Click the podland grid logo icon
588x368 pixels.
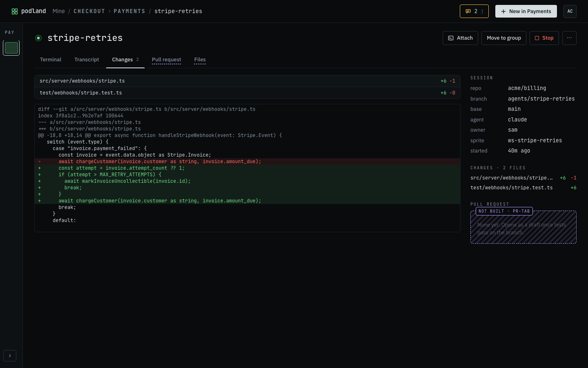click(15, 11)
